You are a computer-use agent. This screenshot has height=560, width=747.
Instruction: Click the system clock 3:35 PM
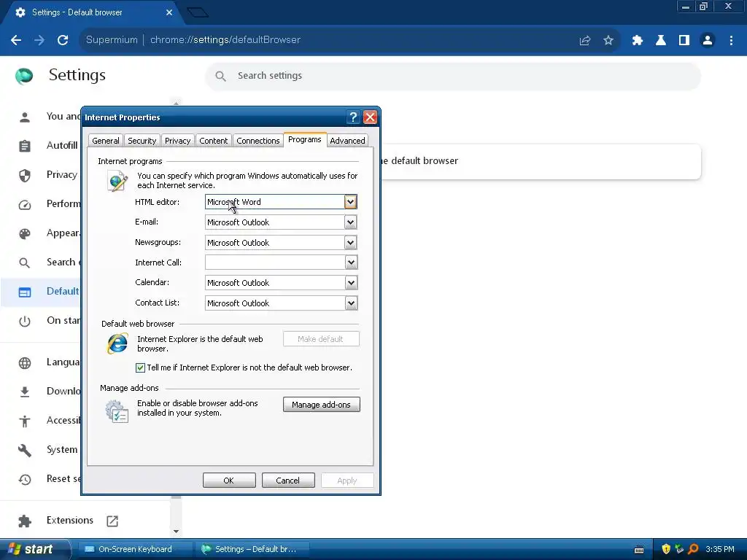coord(720,550)
